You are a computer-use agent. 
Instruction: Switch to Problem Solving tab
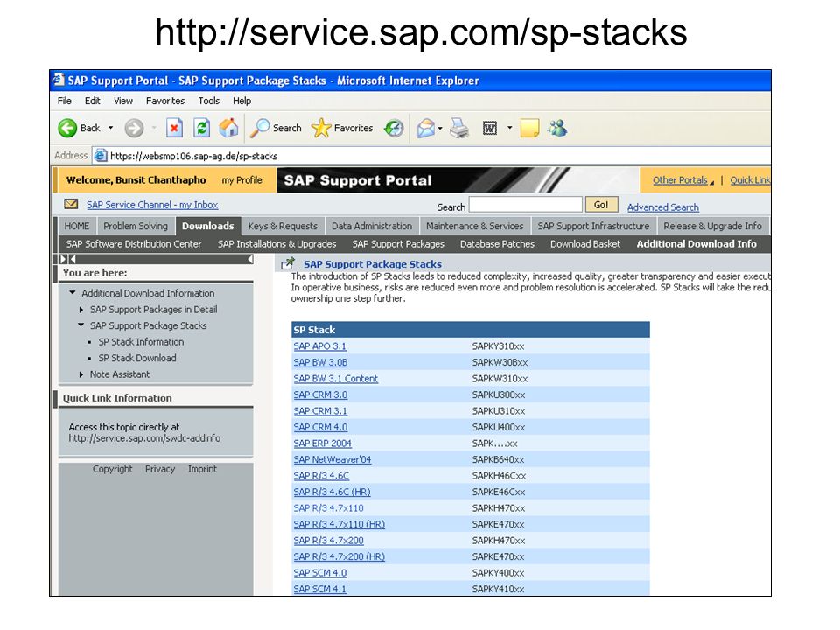(136, 226)
